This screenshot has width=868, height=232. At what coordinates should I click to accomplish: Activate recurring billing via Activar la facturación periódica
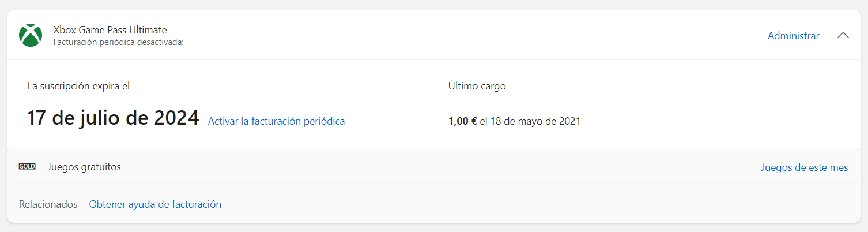[276, 121]
